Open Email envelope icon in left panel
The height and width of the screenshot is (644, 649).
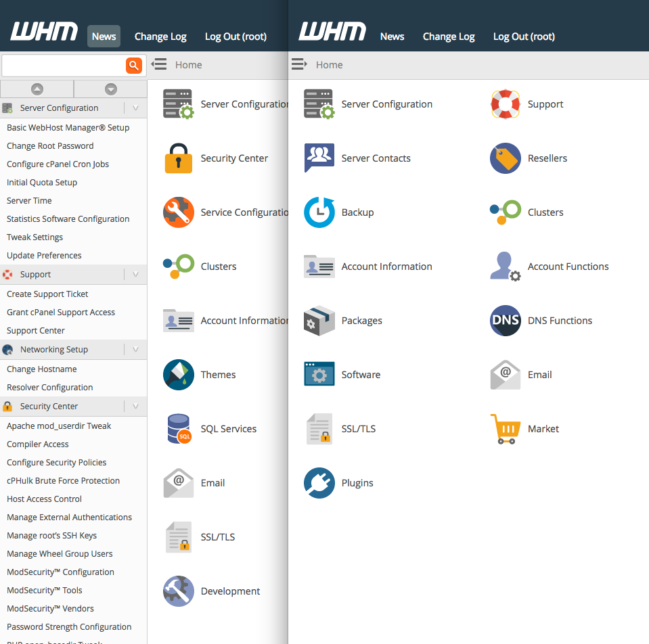point(179,483)
